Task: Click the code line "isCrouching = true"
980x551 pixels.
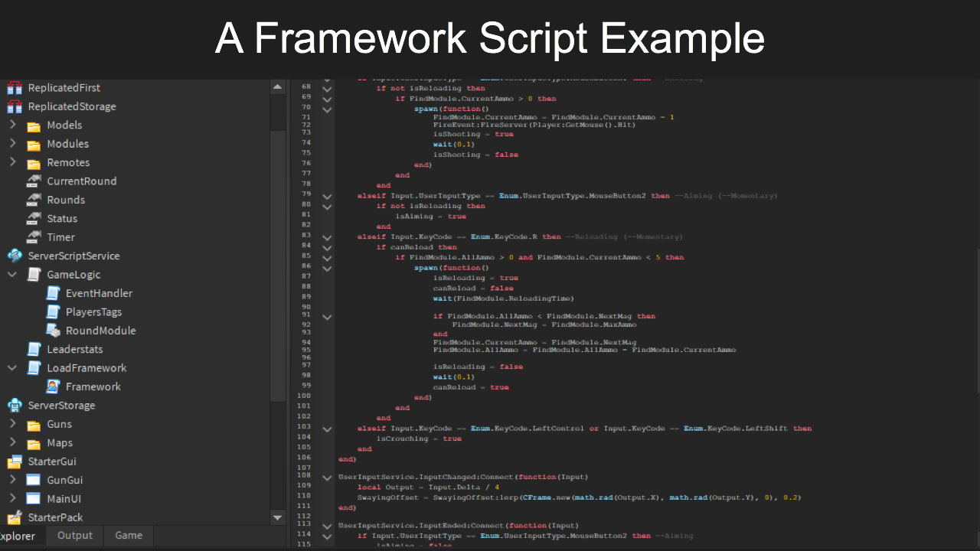Action: click(x=419, y=439)
